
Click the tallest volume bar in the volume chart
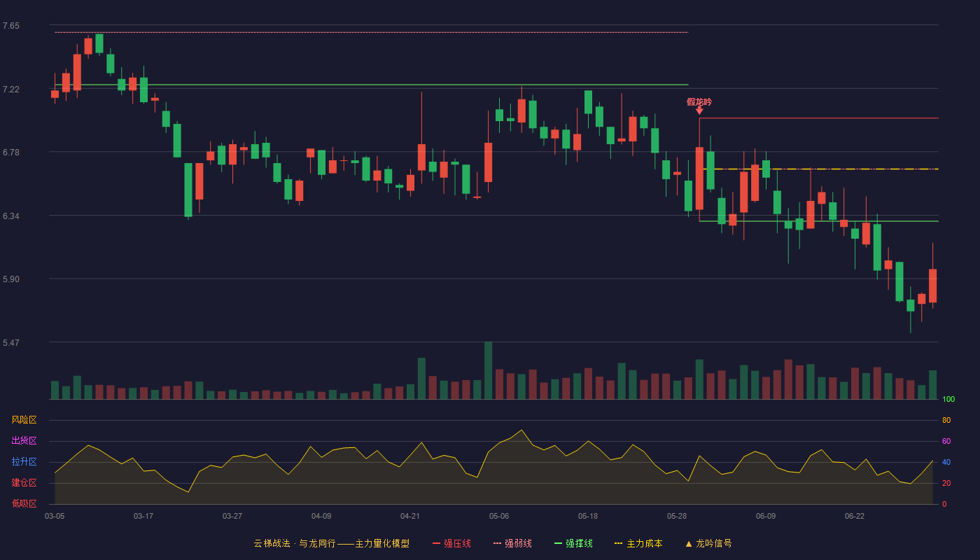[x=488, y=370]
